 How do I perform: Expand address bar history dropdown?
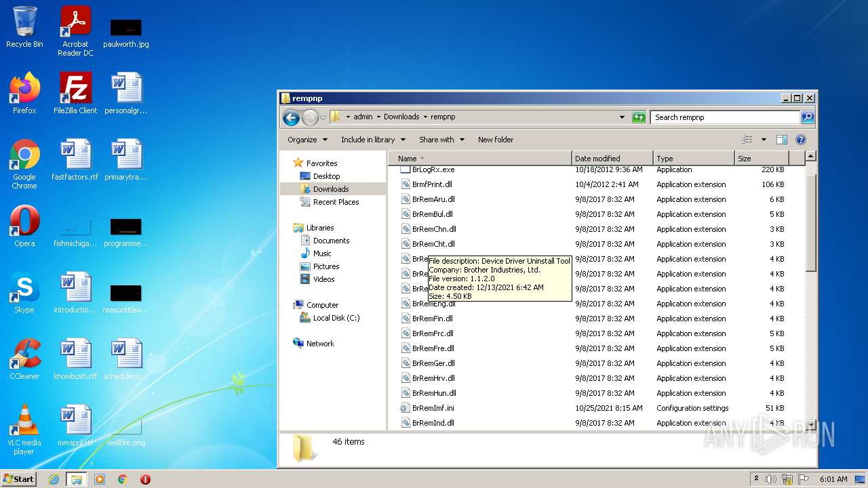[x=622, y=117]
